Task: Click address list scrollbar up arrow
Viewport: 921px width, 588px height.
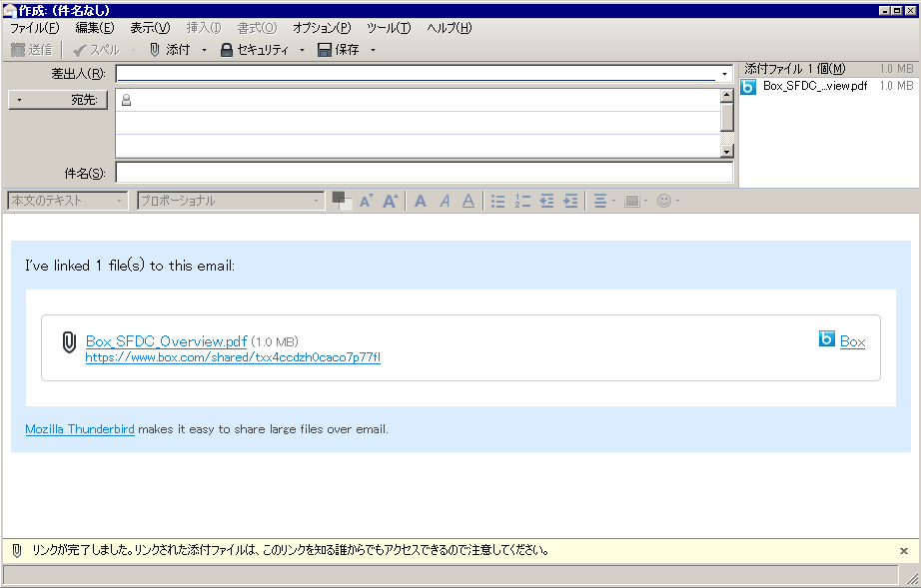Action: (726, 95)
